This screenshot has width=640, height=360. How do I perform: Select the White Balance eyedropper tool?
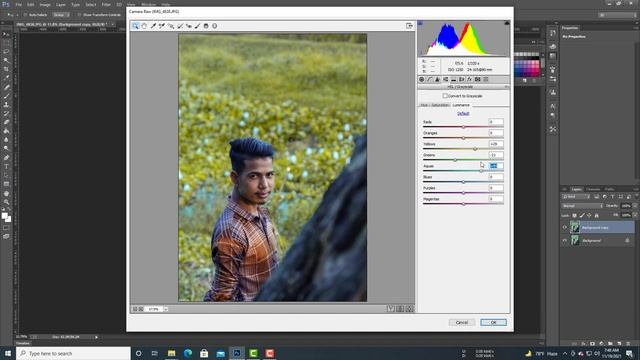(153, 26)
